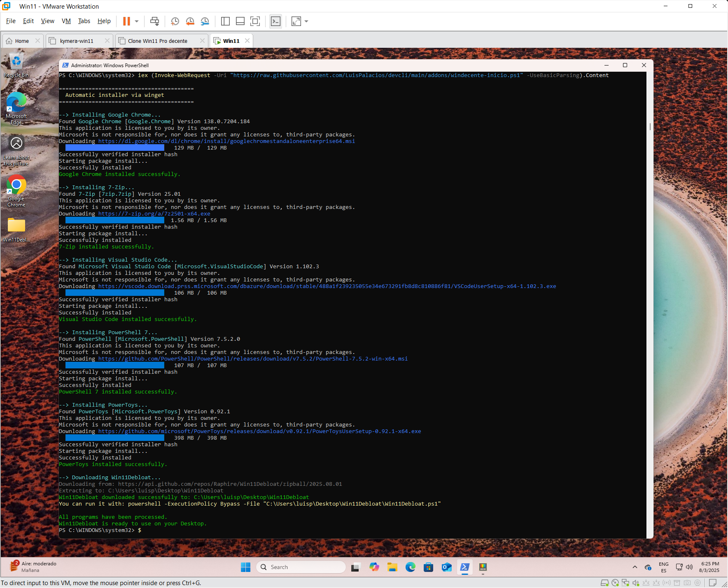This screenshot has height=588, width=728.
Task: Open the power options dropdown arrow
Action: coord(137,21)
